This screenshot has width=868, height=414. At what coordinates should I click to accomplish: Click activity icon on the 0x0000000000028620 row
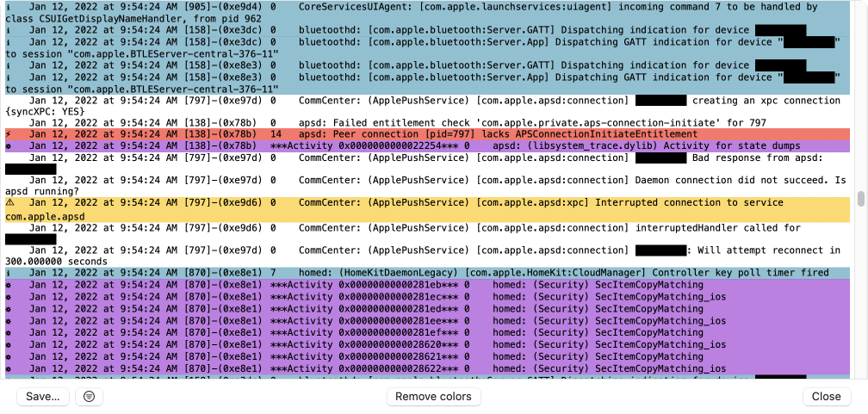9,344
